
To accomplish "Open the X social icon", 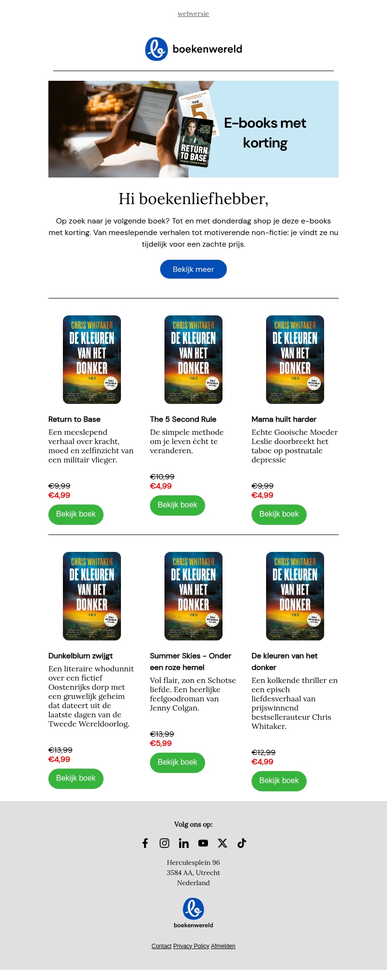I will tap(223, 843).
